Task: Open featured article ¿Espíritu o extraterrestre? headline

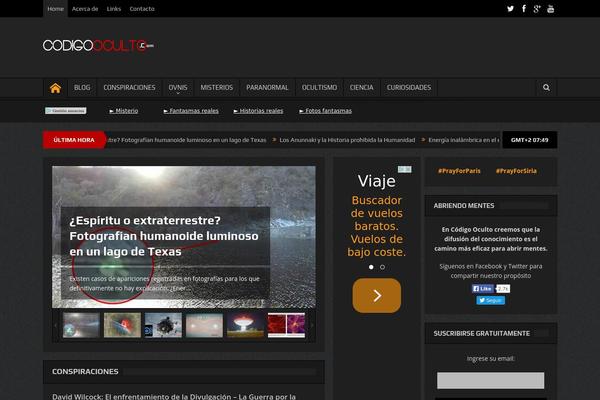Action: (164, 236)
